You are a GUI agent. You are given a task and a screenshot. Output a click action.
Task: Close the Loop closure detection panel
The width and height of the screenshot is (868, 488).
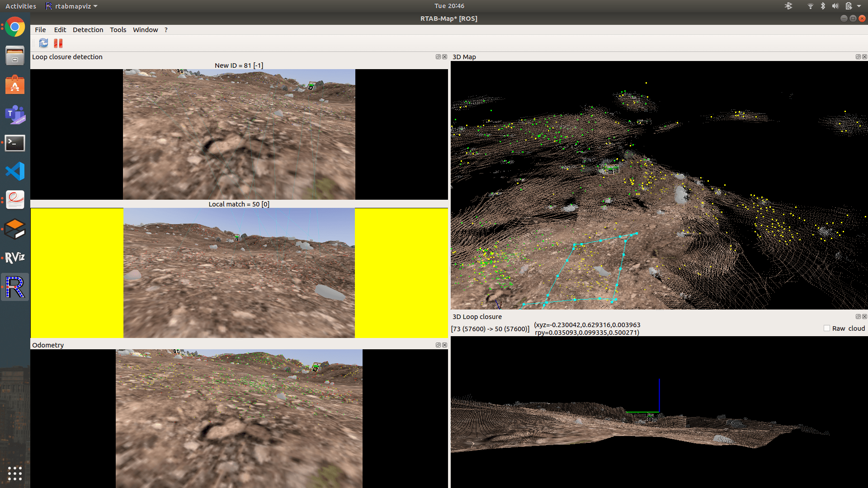(444, 57)
